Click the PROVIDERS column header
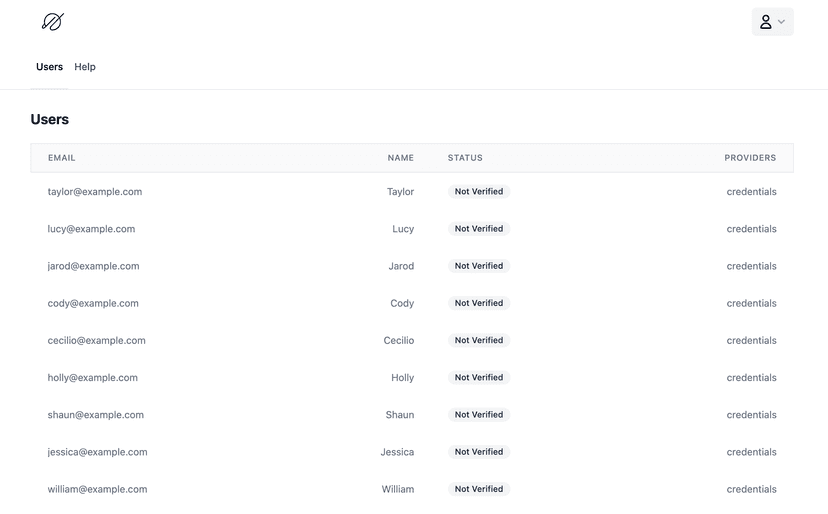This screenshot has width=828, height=514. (x=750, y=158)
